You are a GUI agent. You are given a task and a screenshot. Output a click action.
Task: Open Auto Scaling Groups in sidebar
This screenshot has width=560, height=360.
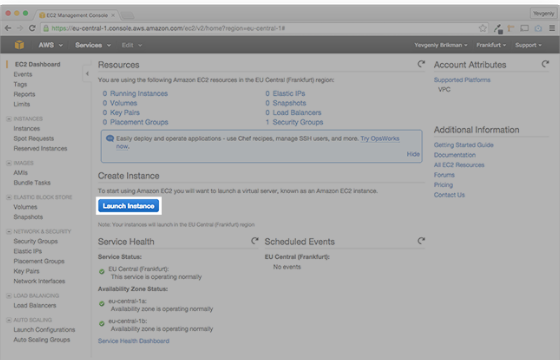pyautogui.click(x=42, y=340)
